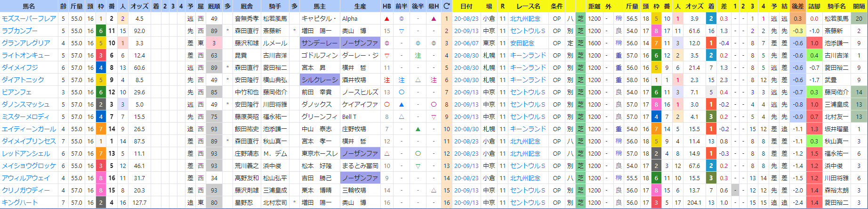The image size is (868, 209).
Task: Click owner cell シルクレーシ
Action: tap(320, 80)
